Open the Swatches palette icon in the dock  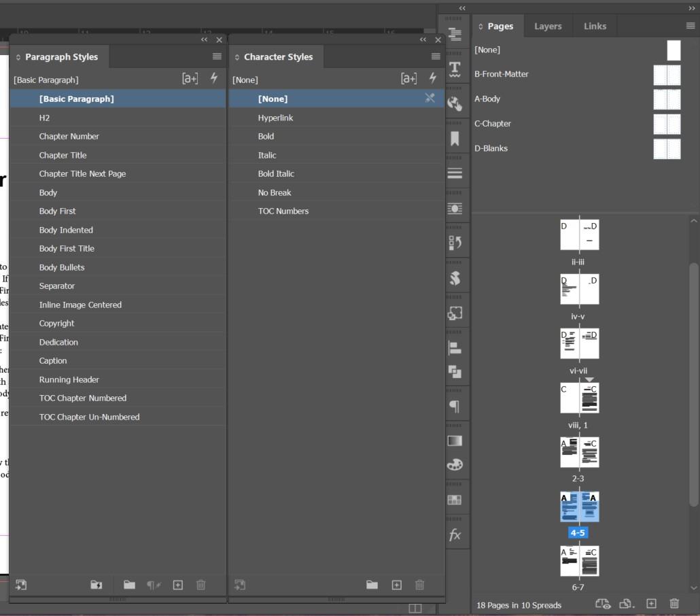tap(455, 464)
